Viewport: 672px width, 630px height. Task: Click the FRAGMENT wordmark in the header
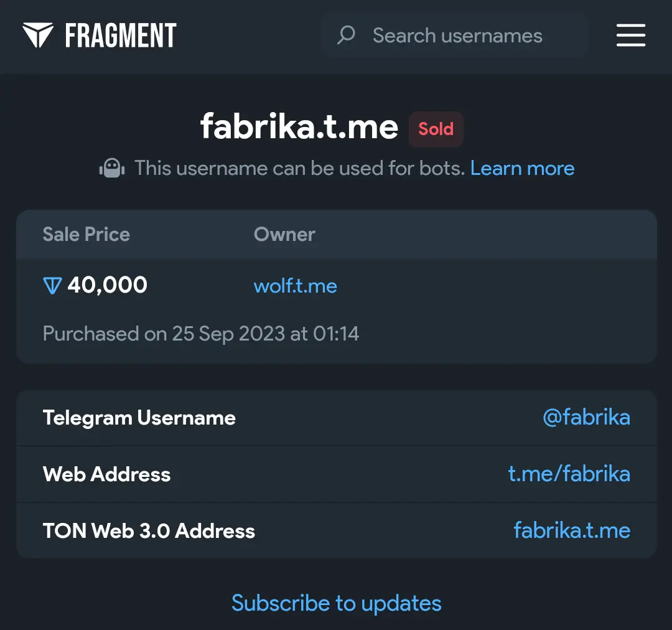[x=121, y=35]
